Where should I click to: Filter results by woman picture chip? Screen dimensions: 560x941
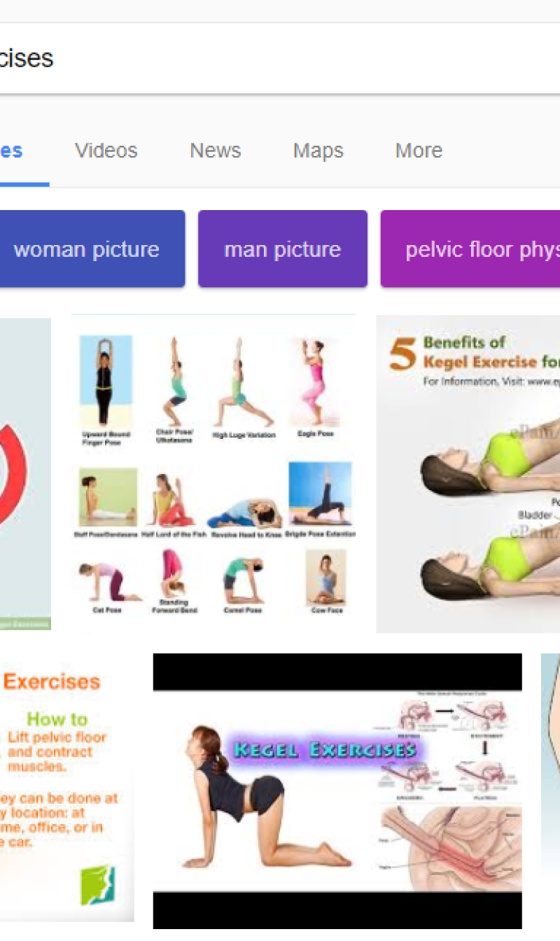[87, 249]
